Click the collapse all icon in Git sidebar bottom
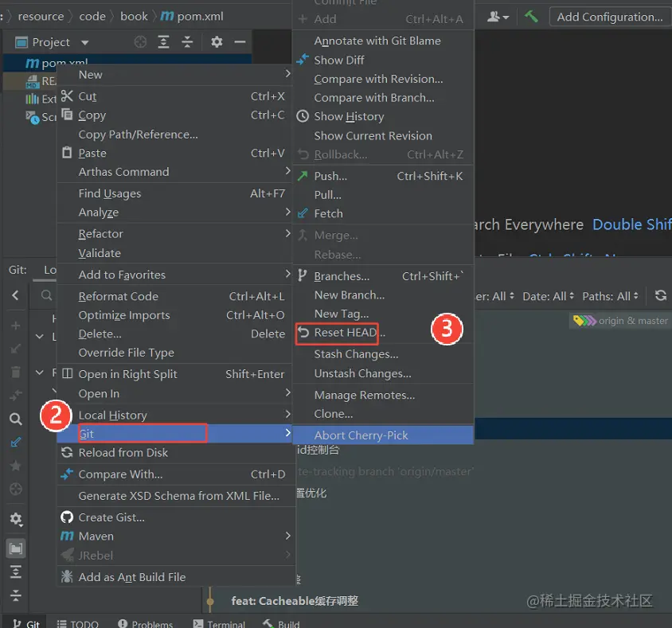 (16, 595)
